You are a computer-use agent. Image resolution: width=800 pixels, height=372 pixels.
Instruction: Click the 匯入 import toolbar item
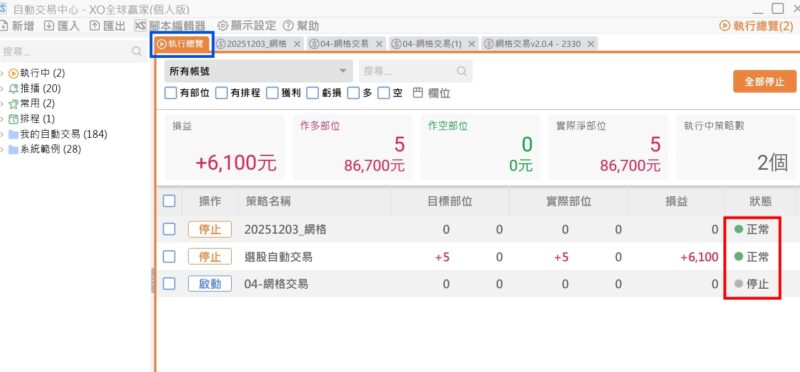[62, 26]
